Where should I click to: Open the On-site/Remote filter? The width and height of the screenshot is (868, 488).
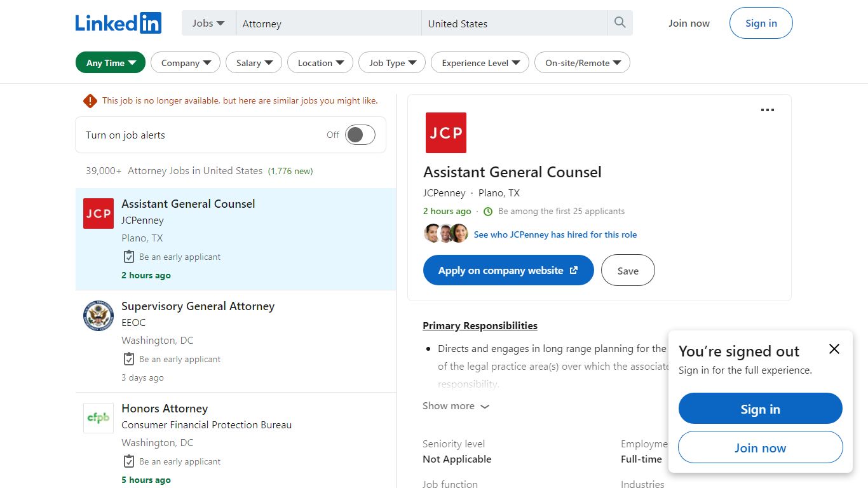click(x=583, y=63)
